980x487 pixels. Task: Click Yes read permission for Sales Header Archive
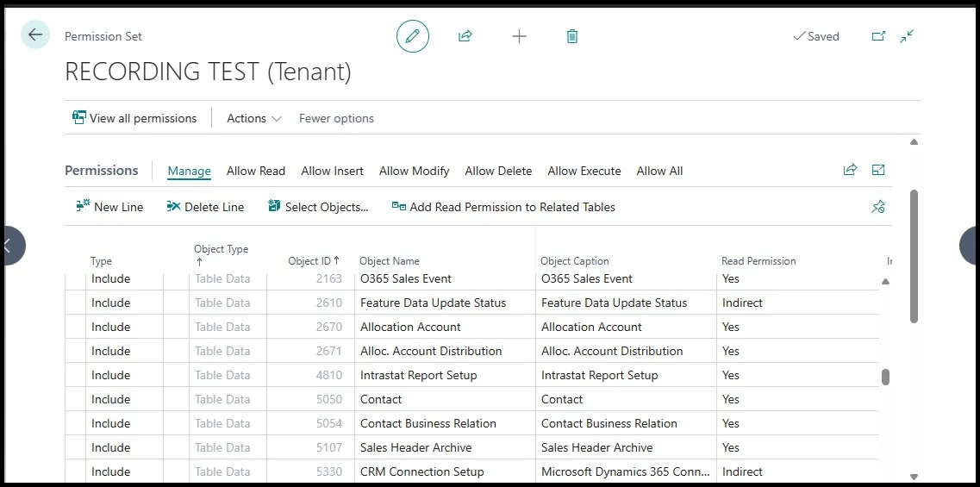[731, 447]
